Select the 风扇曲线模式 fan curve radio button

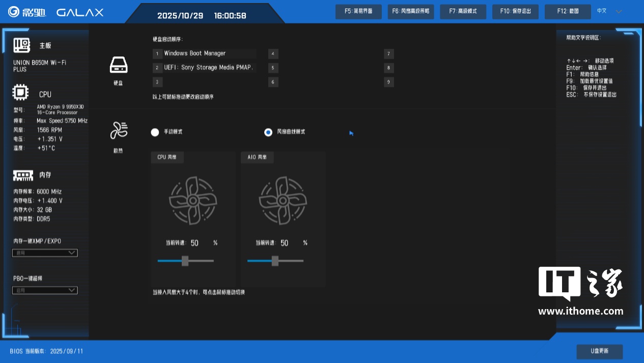coord(268,132)
